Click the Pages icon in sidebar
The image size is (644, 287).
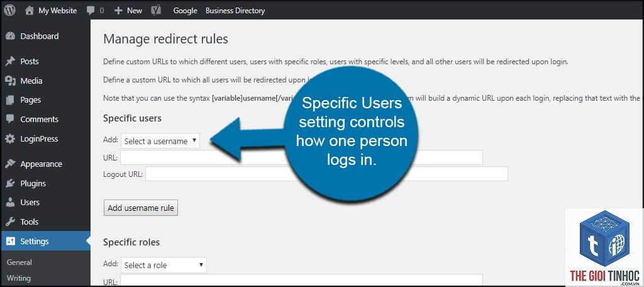[10, 100]
